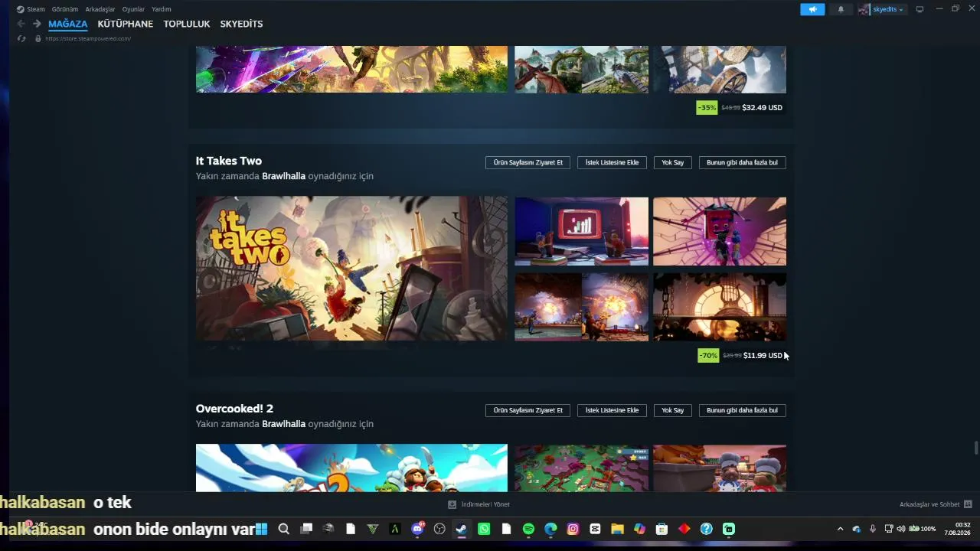Viewport: 980px width, 551px height.
Task: Click the -70% discount badge
Action: [708, 355]
